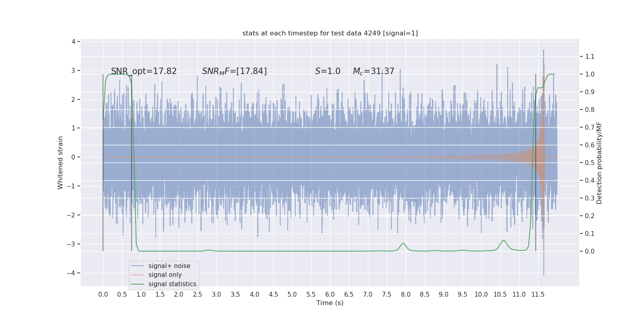Click the 0 tick on the whitened strain axis
644x322 pixels.
point(73,157)
